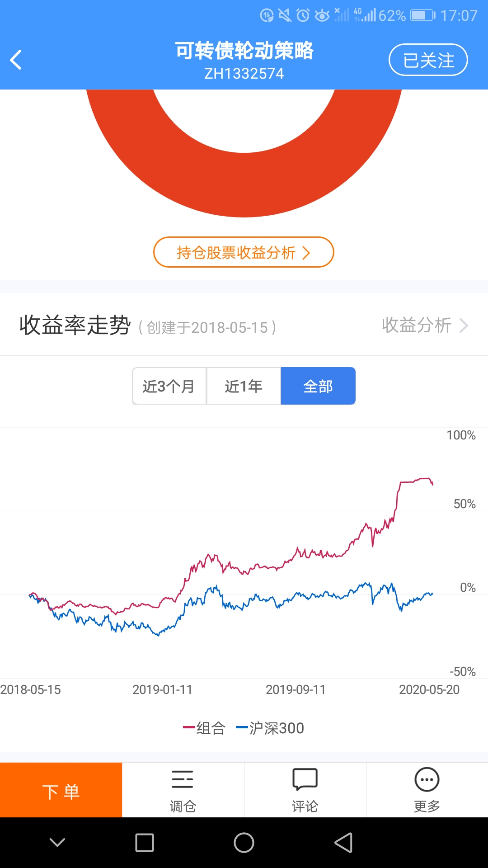Tap the 可转债轮动策略 title

pos(244,51)
